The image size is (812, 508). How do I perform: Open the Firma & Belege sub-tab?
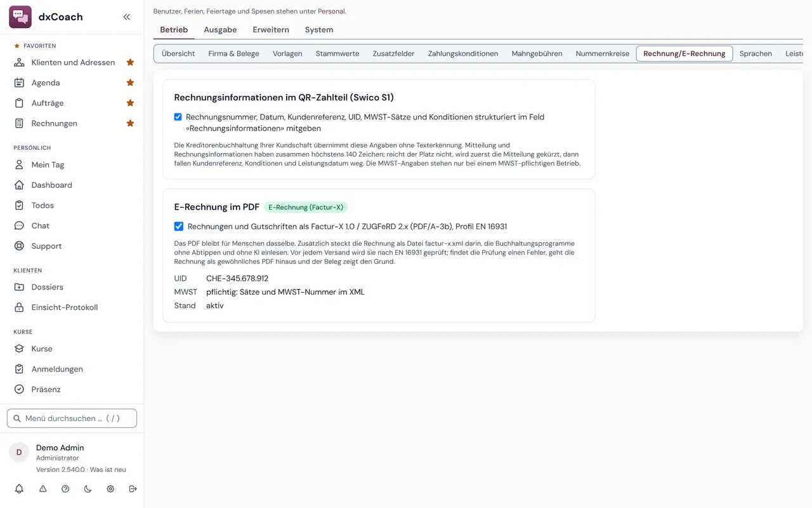point(233,53)
